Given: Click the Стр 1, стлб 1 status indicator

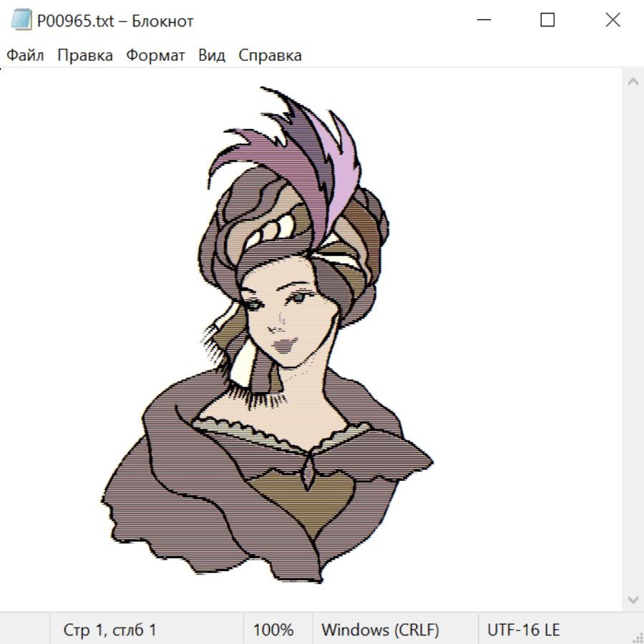Looking at the screenshot, I should point(110,630).
